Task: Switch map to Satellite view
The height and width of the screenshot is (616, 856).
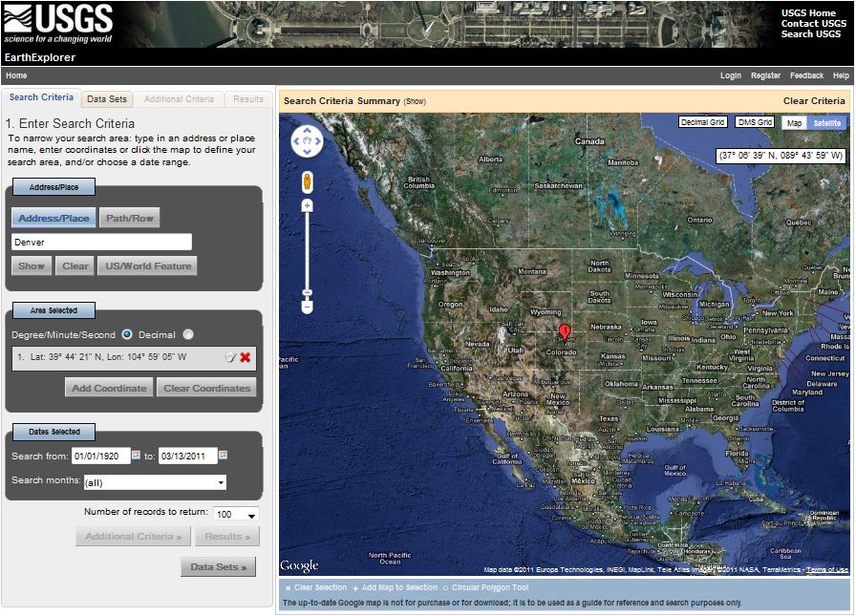Action: (x=827, y=123)
